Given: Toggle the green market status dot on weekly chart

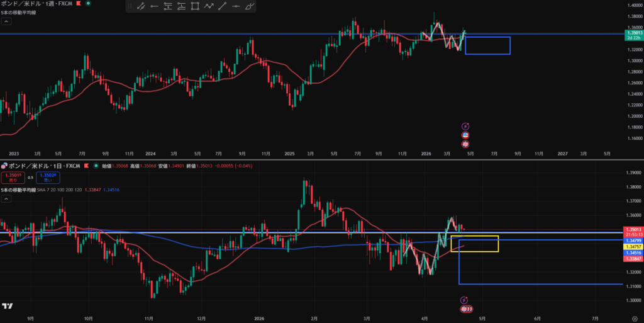Looking at the screenshot, I should [88, 3].
